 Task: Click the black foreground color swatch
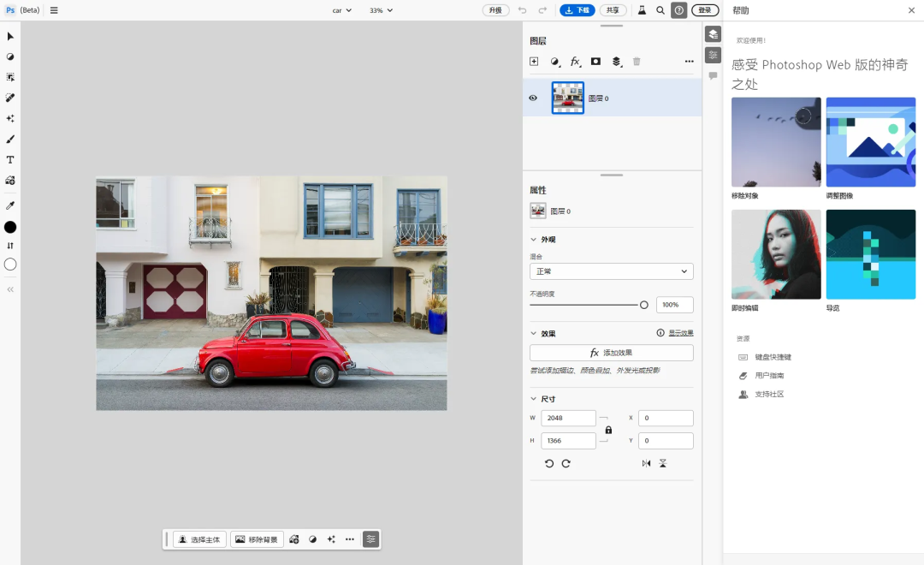10,227
